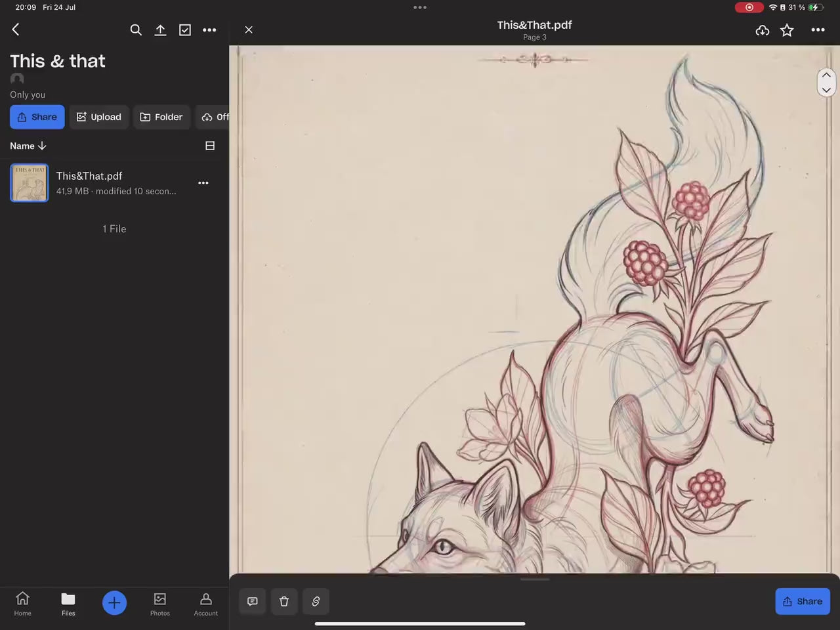Go to the Home tab

click(23, 604)
